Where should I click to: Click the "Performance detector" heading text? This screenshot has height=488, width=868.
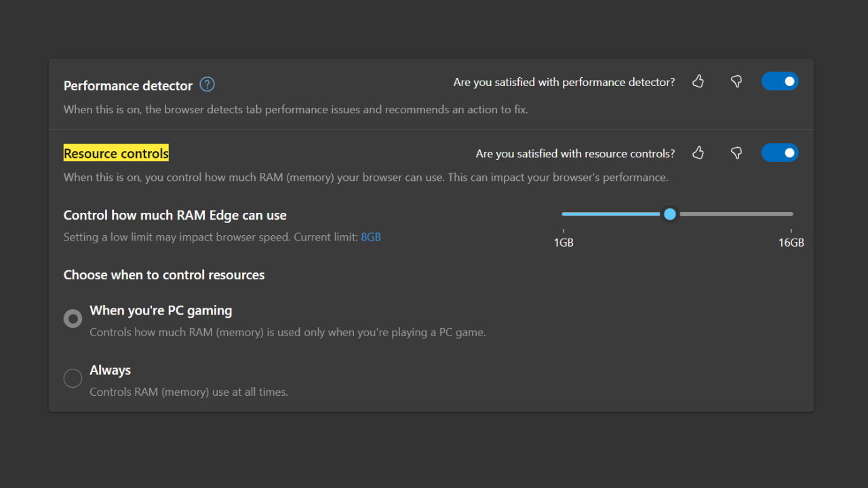127,85
